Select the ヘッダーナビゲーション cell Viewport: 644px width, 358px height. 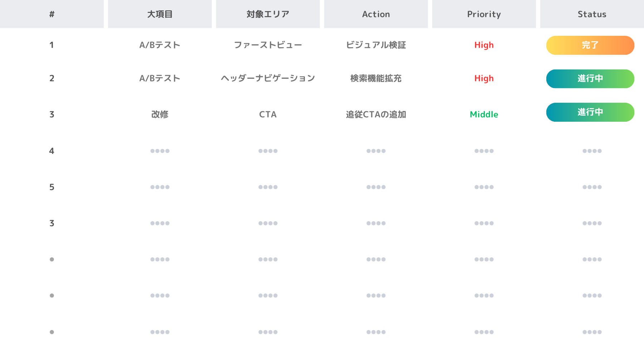[268, 78]
